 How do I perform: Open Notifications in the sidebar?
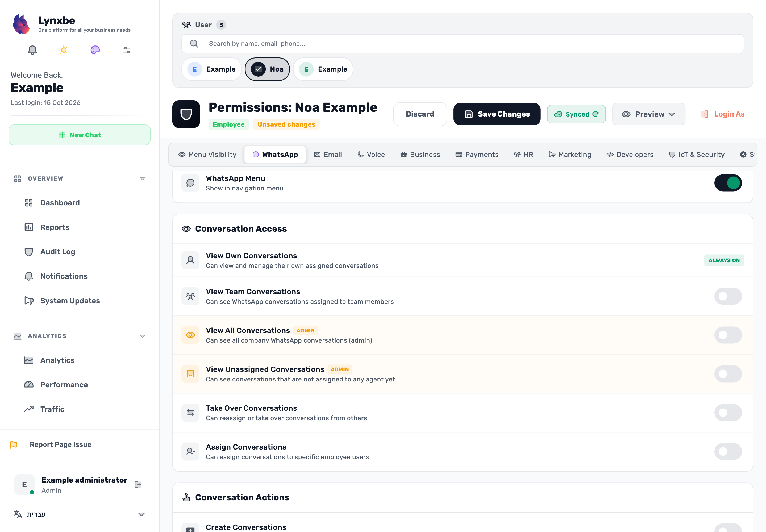click(64, 276)
